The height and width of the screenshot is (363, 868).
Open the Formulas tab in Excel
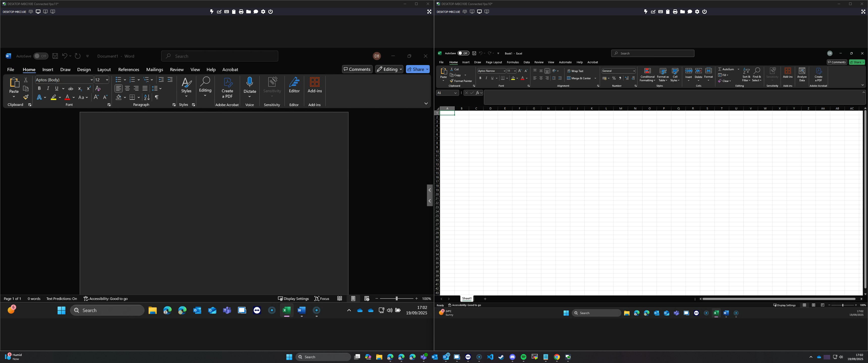[512, 62]
